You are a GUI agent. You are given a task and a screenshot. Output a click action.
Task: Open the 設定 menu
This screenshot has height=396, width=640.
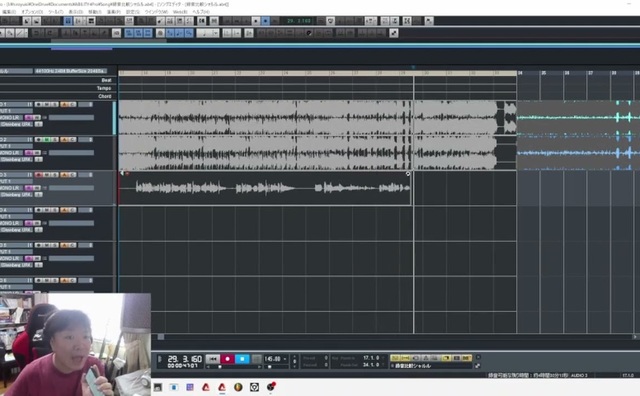pos(132,12)
